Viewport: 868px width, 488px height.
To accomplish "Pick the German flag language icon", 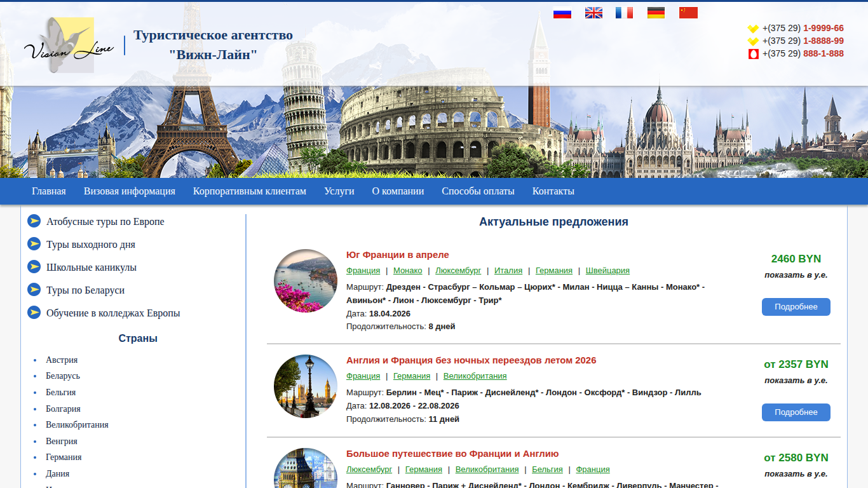I will coord(656,13).
